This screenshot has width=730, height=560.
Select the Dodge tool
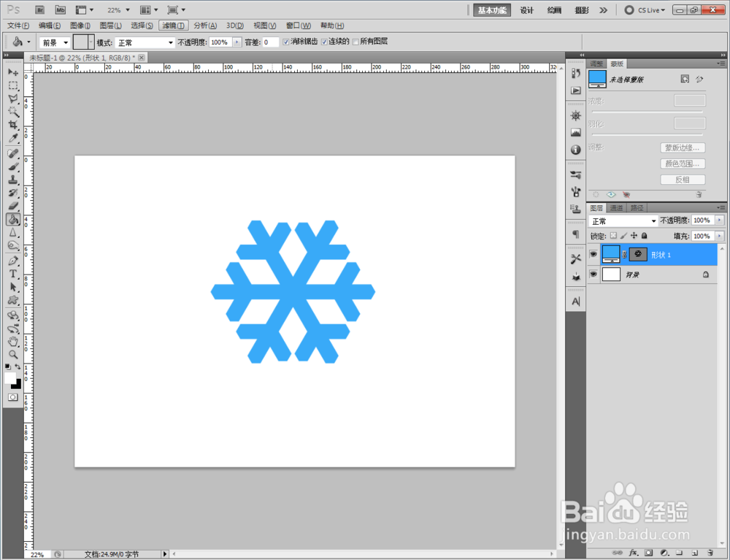pos(13,245)
